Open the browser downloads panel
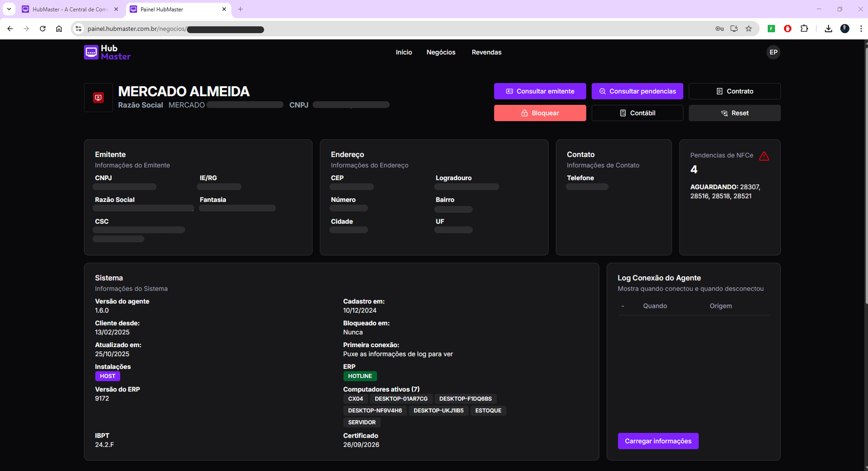 [828, 29]
